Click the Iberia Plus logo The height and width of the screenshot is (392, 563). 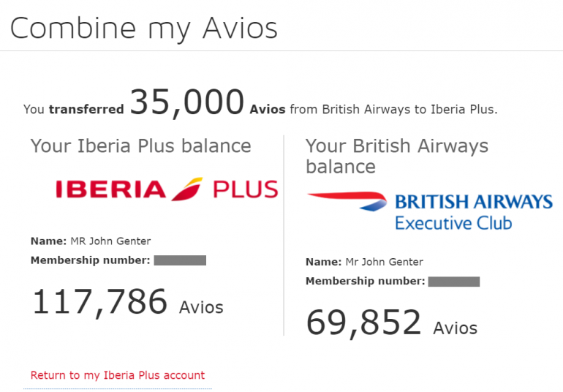[167, 190]
